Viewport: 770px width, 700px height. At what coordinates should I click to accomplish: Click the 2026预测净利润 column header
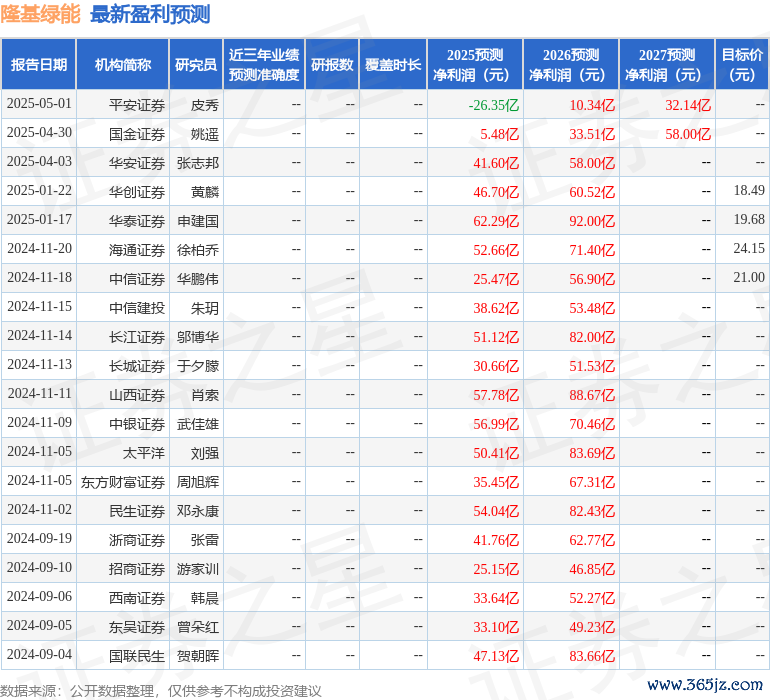pos(571,64)
